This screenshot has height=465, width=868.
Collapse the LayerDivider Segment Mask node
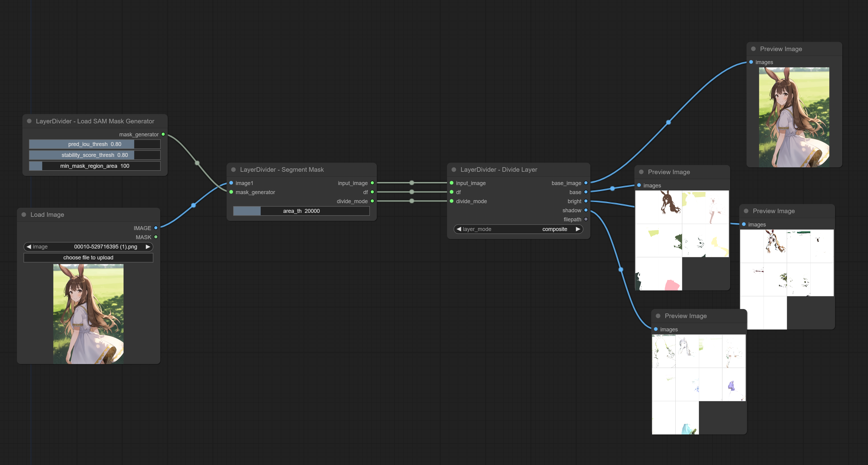coord(233,170)
